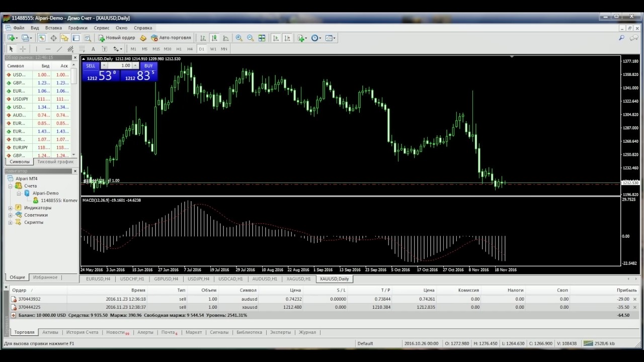Switch to the Избранное navigator tab
The width and height of the screenshot is (644, 362).
[x=45, y=278]
